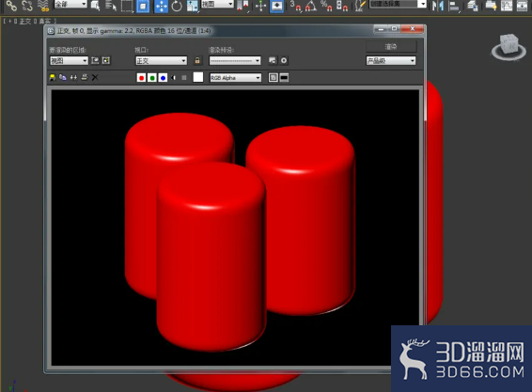This screenshot has height=392, width=532.
Task: Click the viewport shading label 真实
Action: click(x=44, y=21)
